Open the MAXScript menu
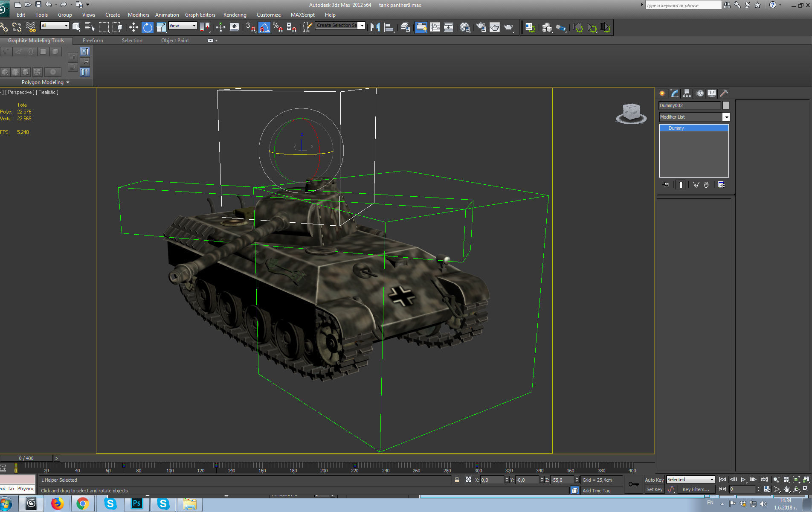This screenshot has height=512, width=812. (x=303, y=15)
